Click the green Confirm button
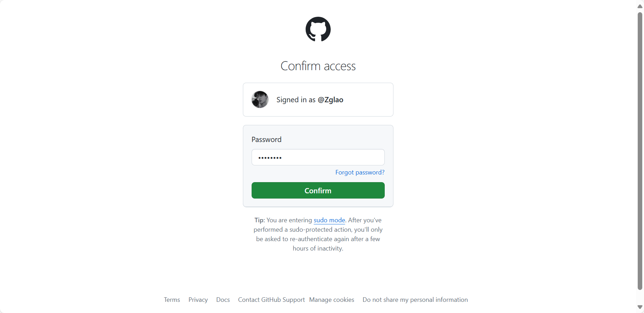Screen dimensions: 644x313 click(x=318, y=191)
